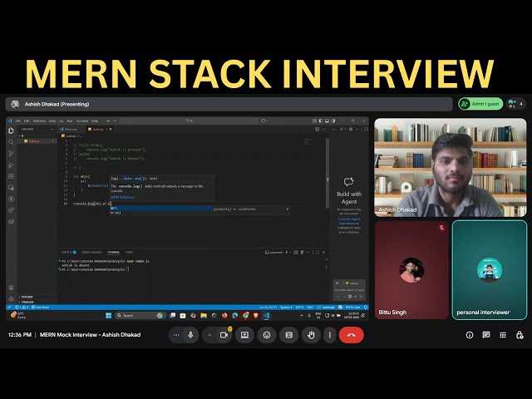Open Extensions view in VS Code sidebar

tap(11, 176)
